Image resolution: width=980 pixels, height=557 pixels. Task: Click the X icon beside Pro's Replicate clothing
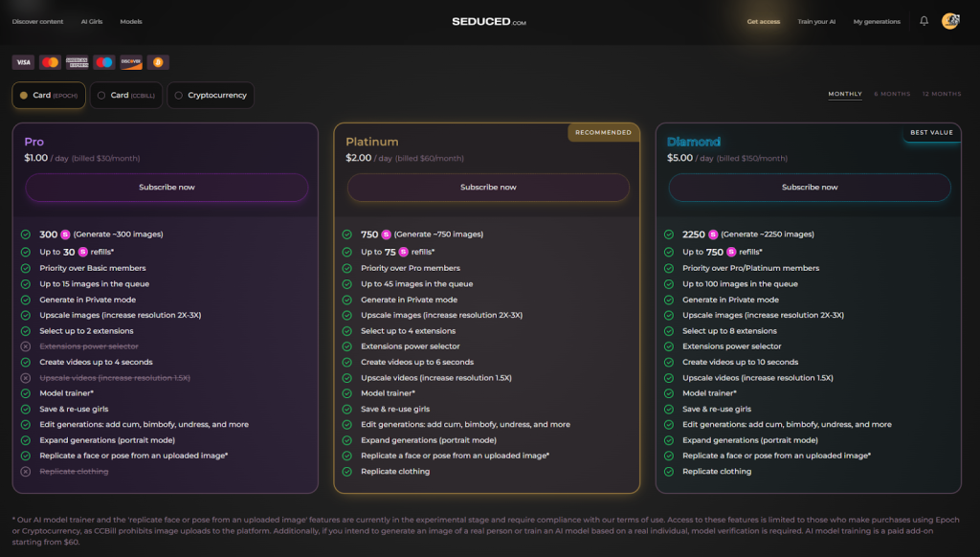[x=26, y=472]
